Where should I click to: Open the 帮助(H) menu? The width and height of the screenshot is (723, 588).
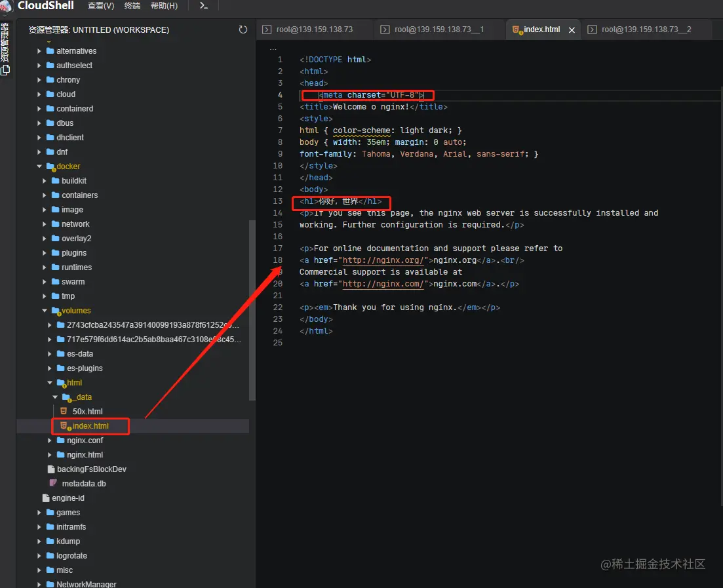(164, 5)
